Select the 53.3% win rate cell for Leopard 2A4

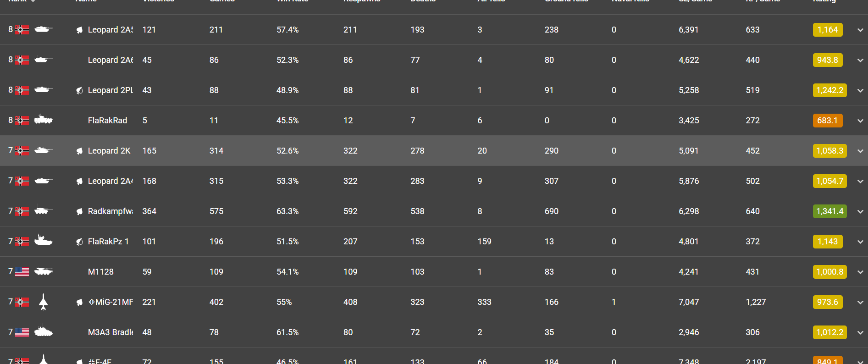(x=287, y=181)
